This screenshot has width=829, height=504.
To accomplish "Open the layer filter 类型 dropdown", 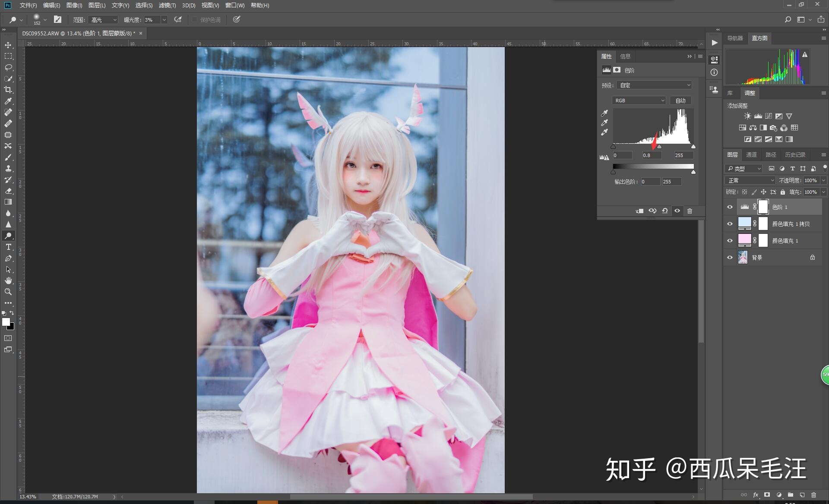I will click(x=744, y=169).
